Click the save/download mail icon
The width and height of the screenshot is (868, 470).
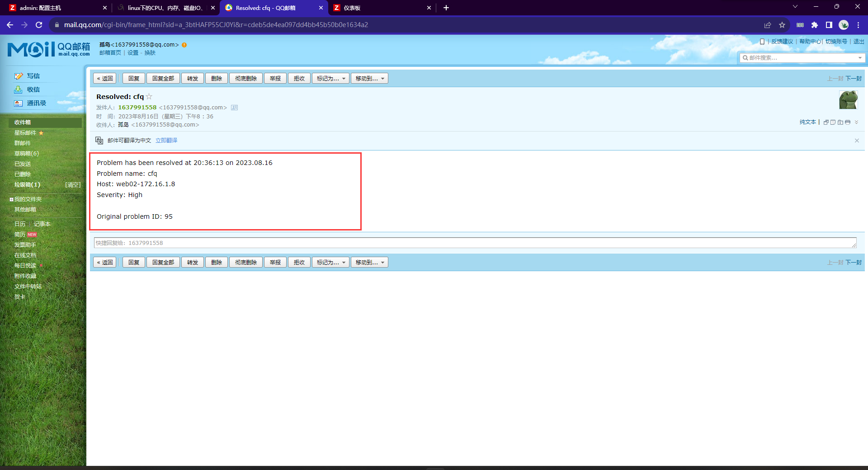point(840,122)
